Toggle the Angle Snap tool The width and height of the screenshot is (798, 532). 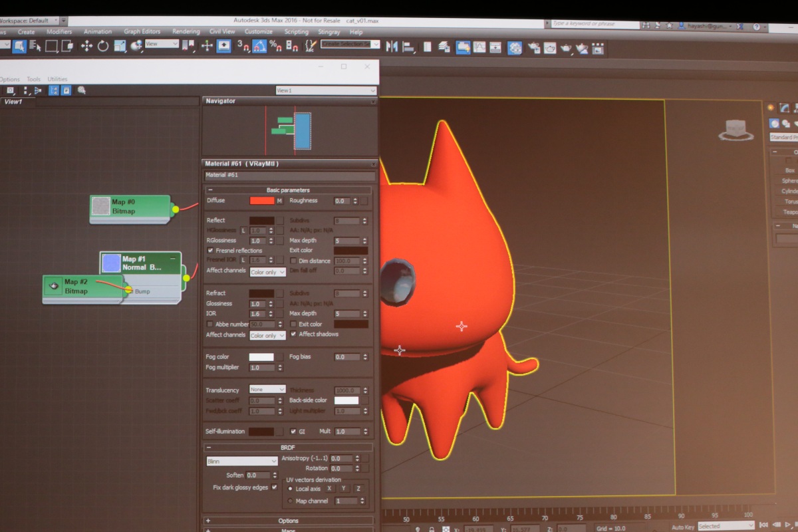click(x=259, y=47)
